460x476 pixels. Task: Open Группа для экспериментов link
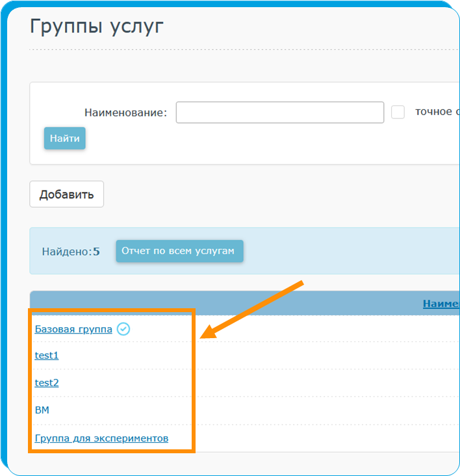[101, 438]
